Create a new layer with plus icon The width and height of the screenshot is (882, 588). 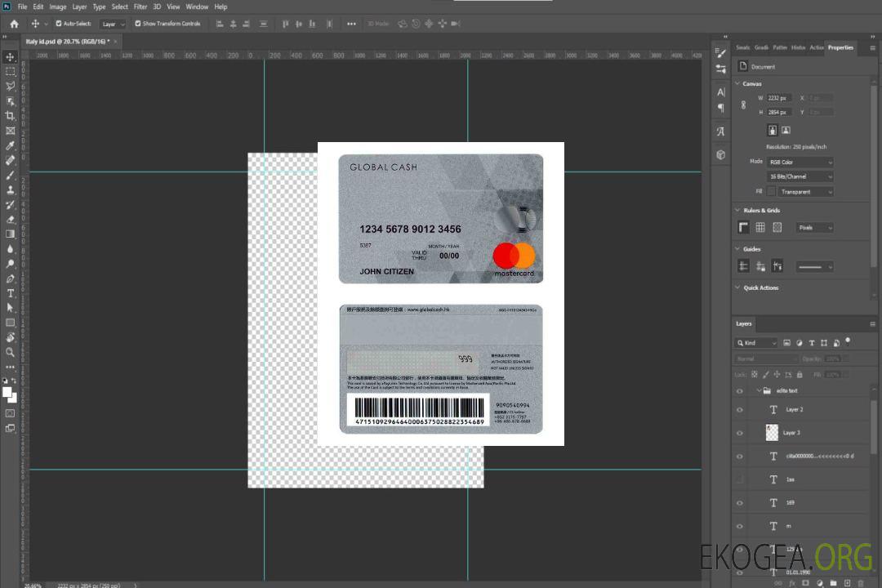pyautogui.click(x=847, y=583)
